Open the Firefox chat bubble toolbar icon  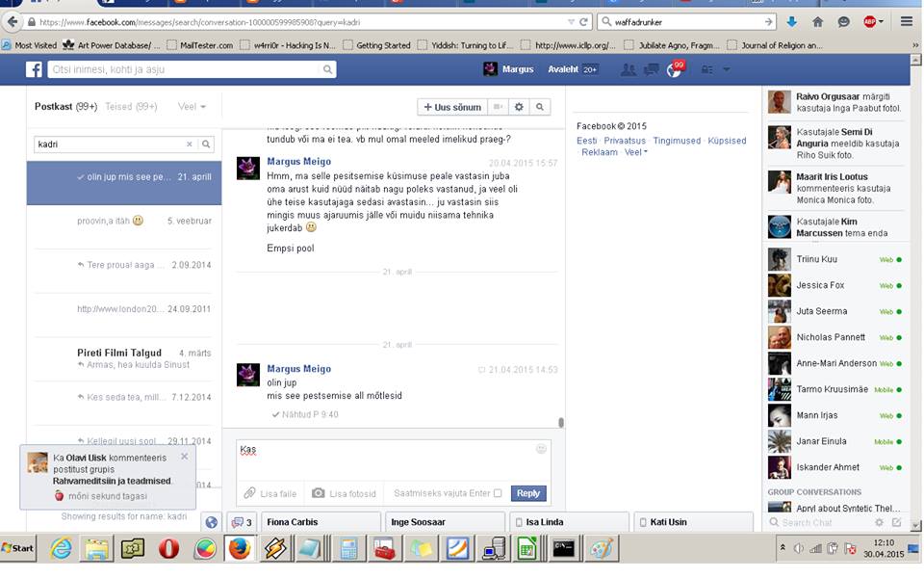(x=844, y=22)
